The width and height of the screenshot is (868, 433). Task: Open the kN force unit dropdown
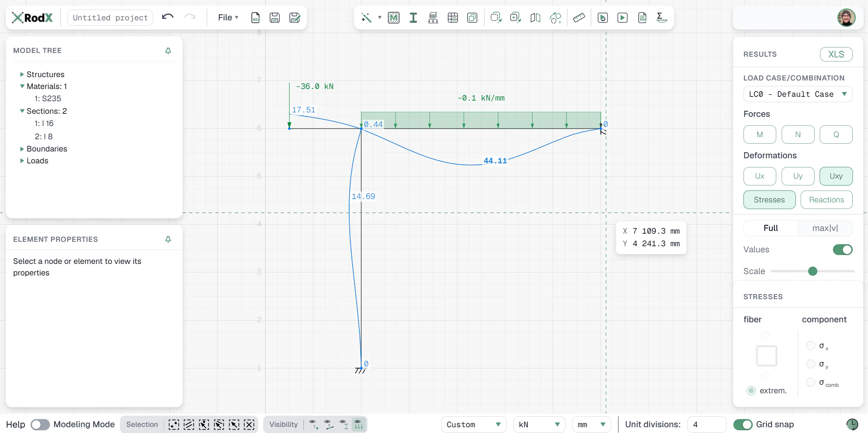click(x=539, y=425)
